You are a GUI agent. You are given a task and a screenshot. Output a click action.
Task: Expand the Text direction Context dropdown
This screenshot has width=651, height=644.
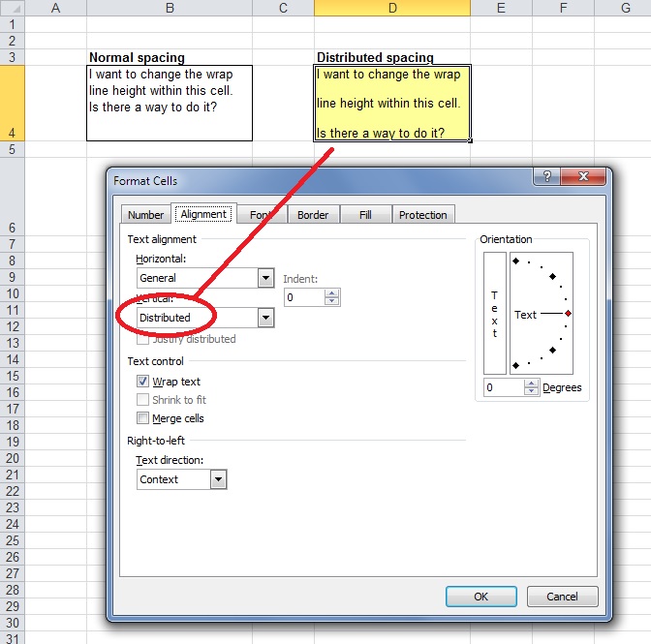coord(218,479)
